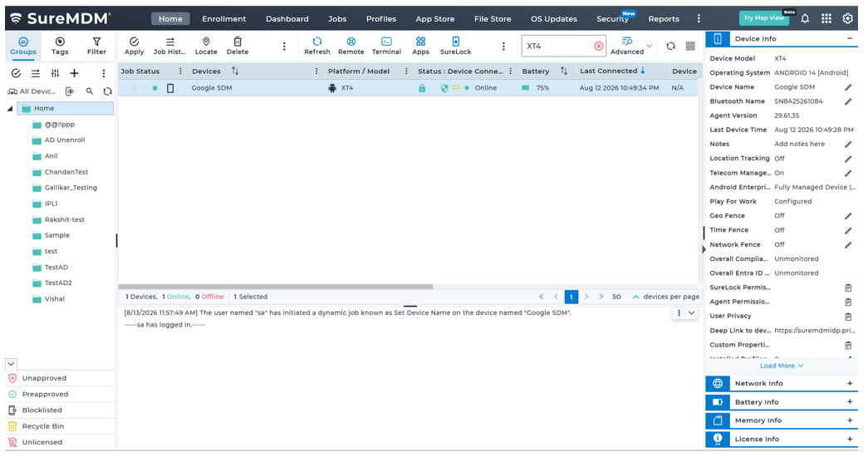Open the settings gear icon
This screenshot has width=868, height=457.
point(847,18)
